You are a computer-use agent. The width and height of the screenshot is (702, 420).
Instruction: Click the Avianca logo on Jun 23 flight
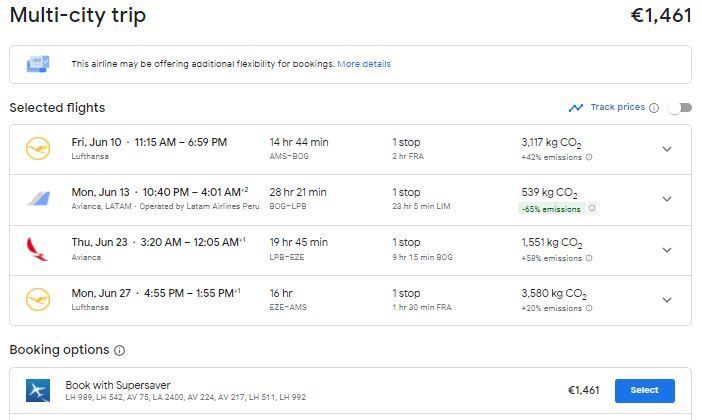point(38,249)
